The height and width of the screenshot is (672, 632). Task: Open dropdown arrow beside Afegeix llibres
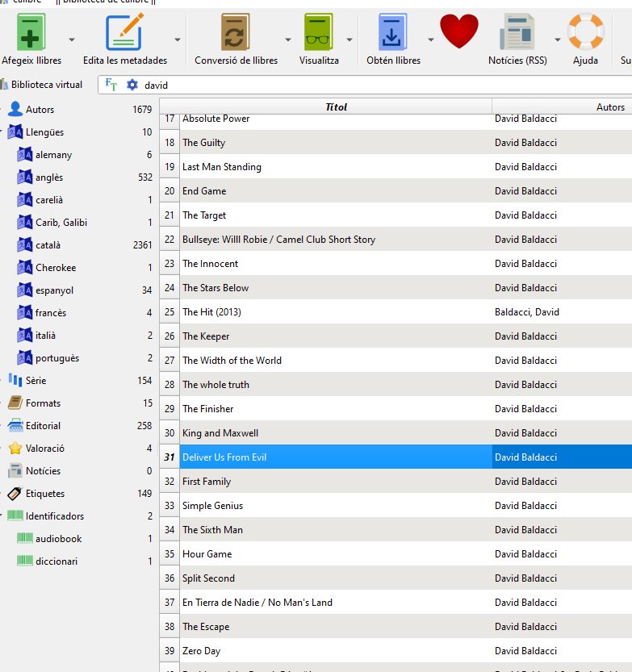(72, 39)
